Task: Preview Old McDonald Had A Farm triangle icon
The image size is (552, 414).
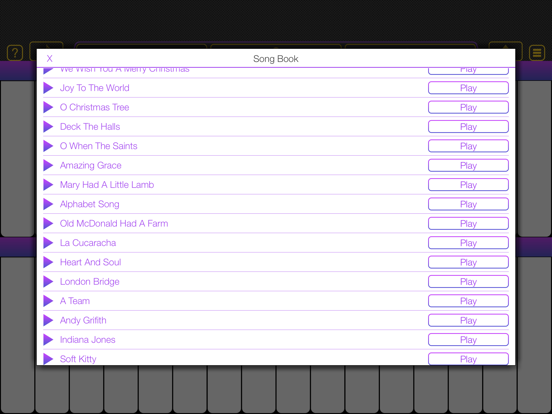Action: [48, 224]
